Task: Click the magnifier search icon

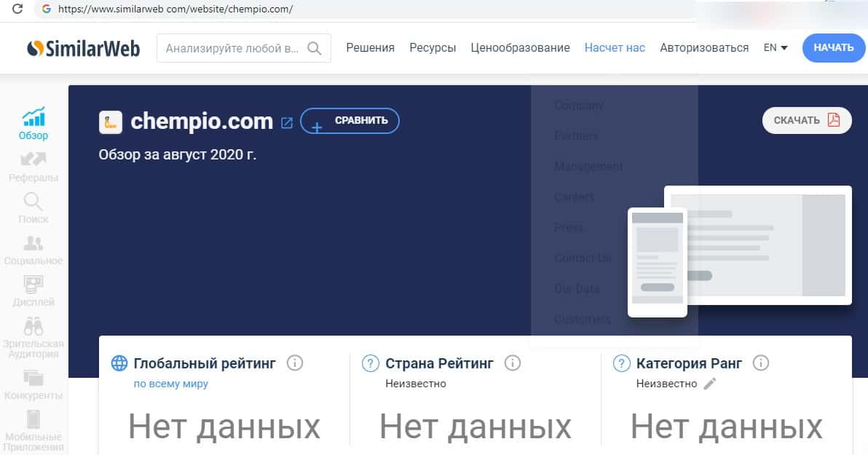Action: [315, 48]
